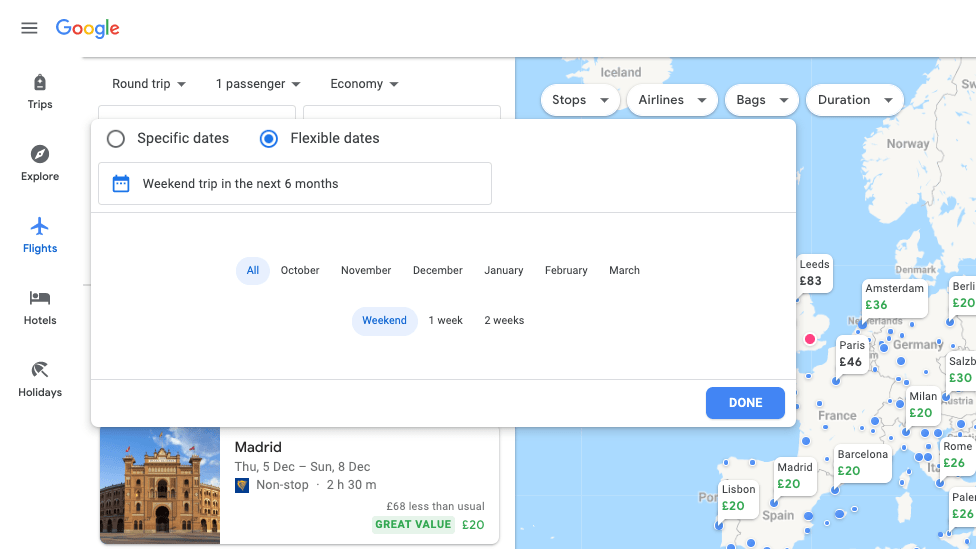Open the hamburger main menu

(x=29, y=28)
